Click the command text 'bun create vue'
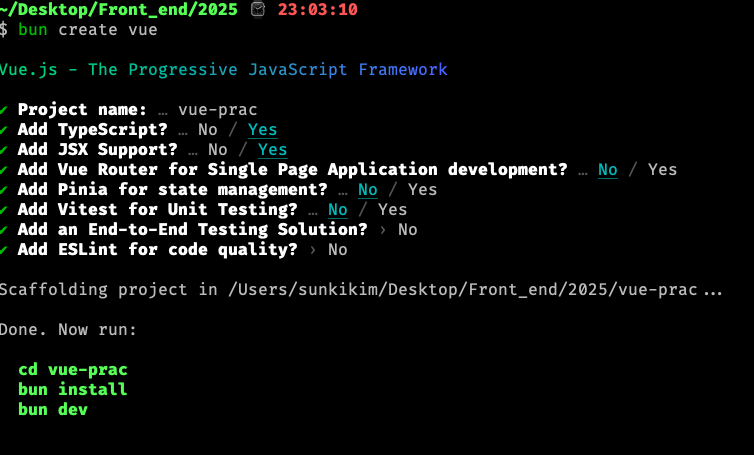The height and width of the screenshot is (455, 754). [x=88, y=29]
